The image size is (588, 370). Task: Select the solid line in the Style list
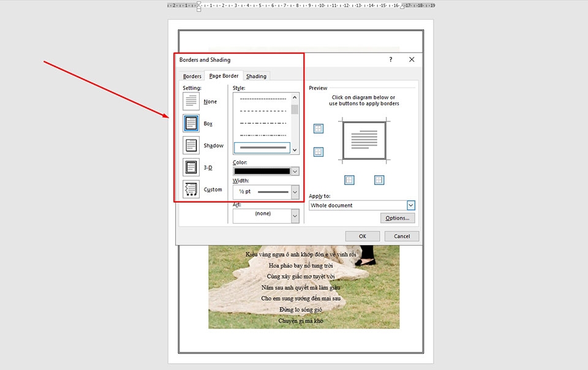(x=263, y=147)
